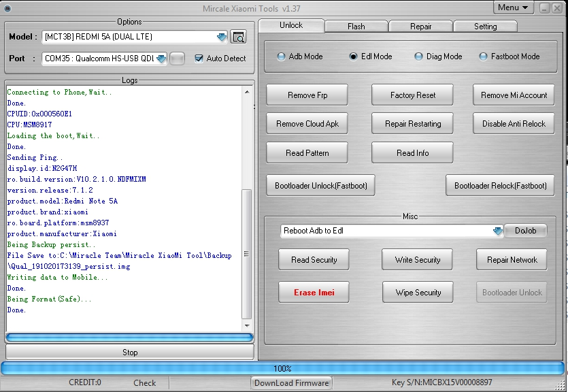Click log line display.id:N2G47H
The width and height of the screenshot is (568, 392).
pyautogui.click(x=42, y=168)
